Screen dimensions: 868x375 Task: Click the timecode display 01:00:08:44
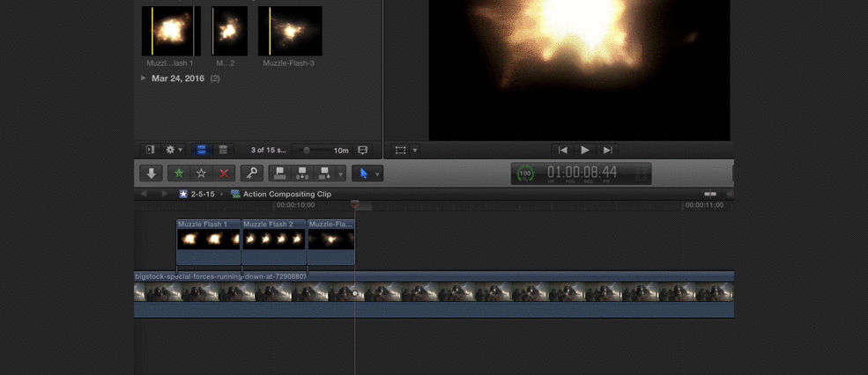tap(582, 172)
